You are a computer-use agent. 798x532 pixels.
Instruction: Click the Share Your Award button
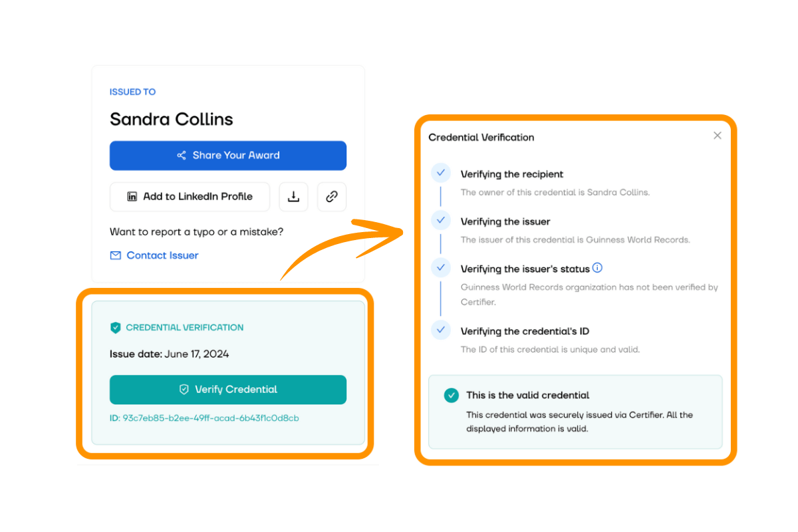tap(228, 156)
